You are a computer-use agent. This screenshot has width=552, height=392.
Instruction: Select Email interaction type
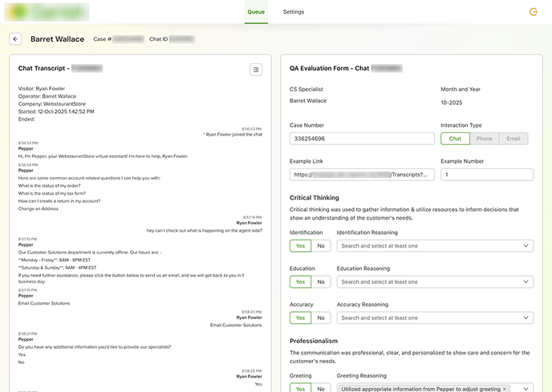[x=513, y=139]
